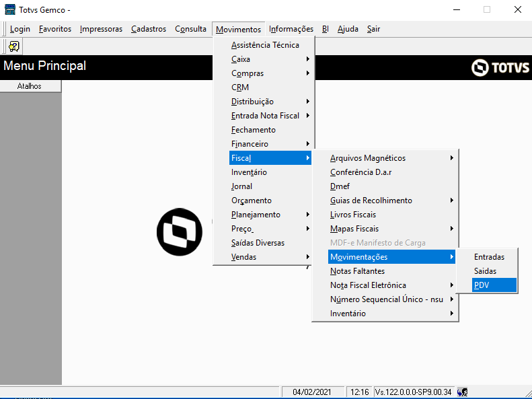Select Assistência Técnica menu entry
532x399 pixels.
tap(270, 45)
